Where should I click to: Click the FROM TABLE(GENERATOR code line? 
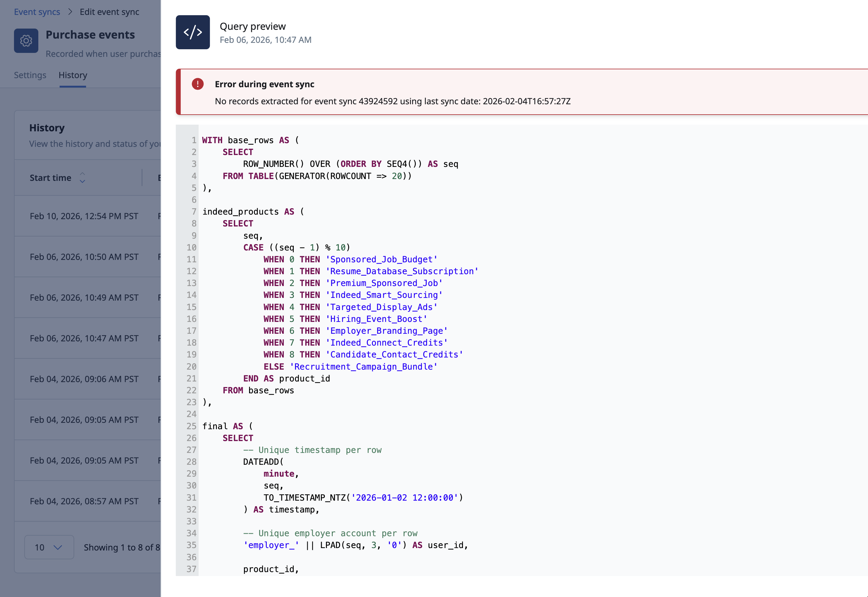pos(317,176)
